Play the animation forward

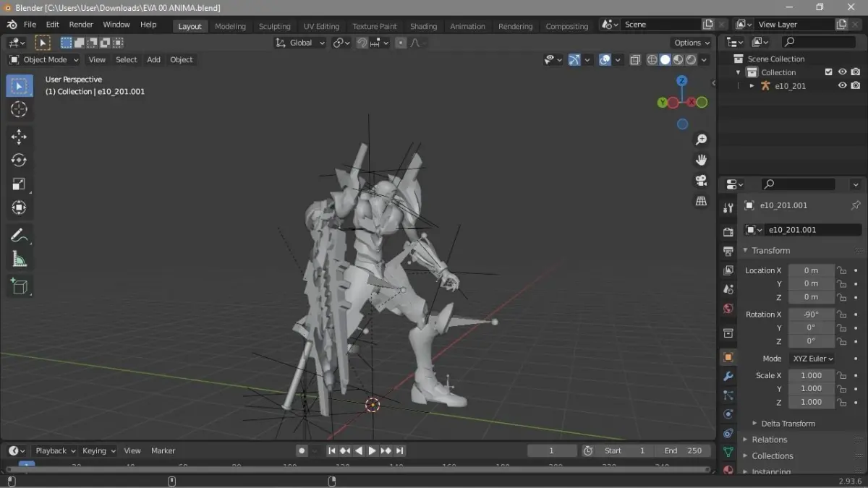pyautogui.click(x=372, y=450)
